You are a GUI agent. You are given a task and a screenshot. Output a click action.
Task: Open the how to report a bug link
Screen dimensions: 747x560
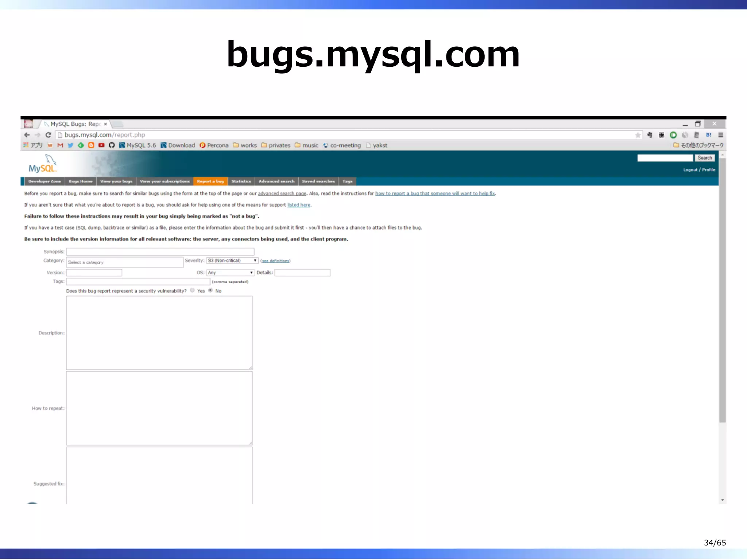pyautogui.click(x=435, y=194)
